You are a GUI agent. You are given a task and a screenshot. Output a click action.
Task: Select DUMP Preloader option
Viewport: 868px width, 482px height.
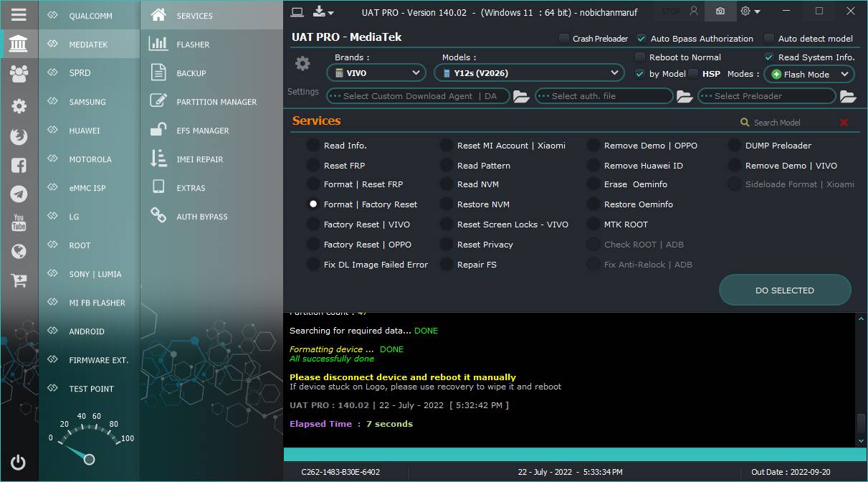735,146
